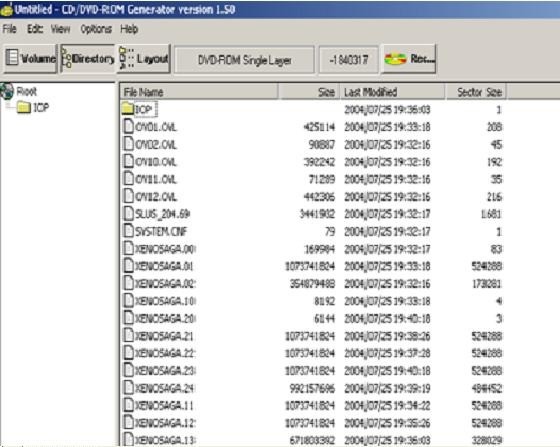This screenshot has height=447, width=560.
Task: Select the XENOSAGA.13 file icon
Action: click(128, 439)
